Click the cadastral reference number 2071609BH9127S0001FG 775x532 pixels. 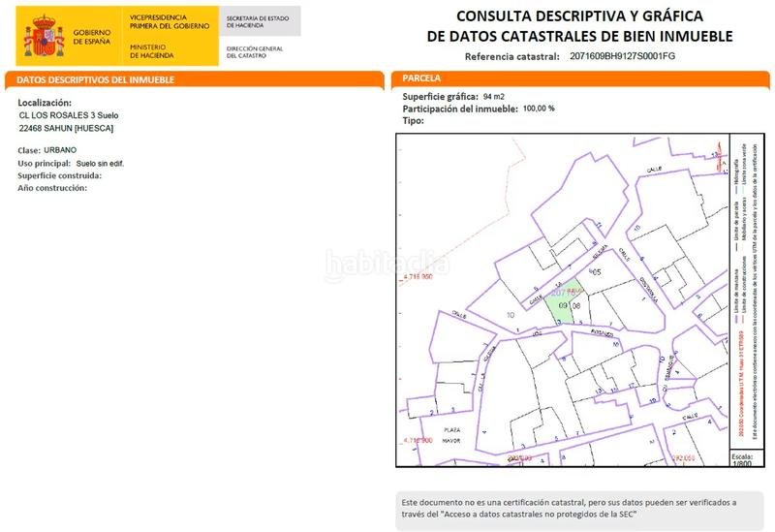pos(622,56)
